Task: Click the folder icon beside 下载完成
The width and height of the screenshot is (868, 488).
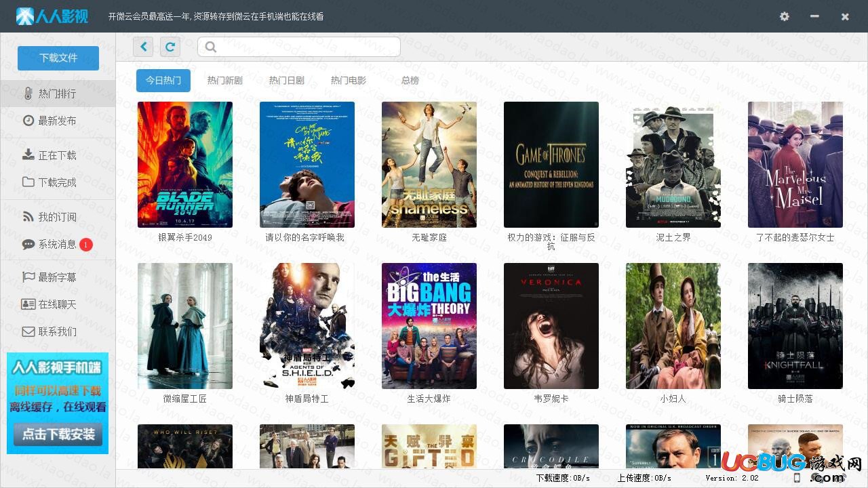Action: pos(28,182)
